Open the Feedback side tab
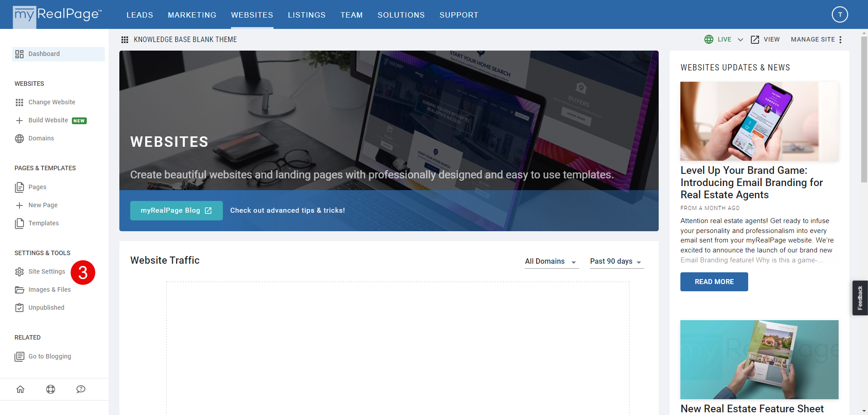 point(860,298)
